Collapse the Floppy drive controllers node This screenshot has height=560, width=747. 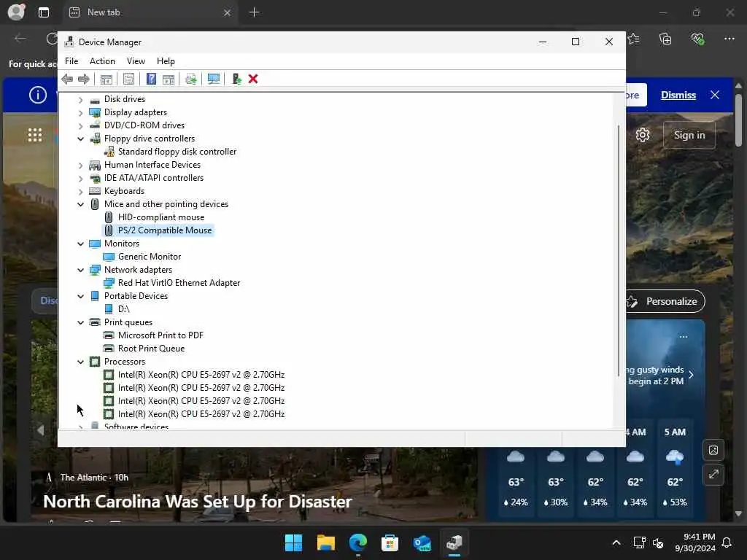[80, 139]
